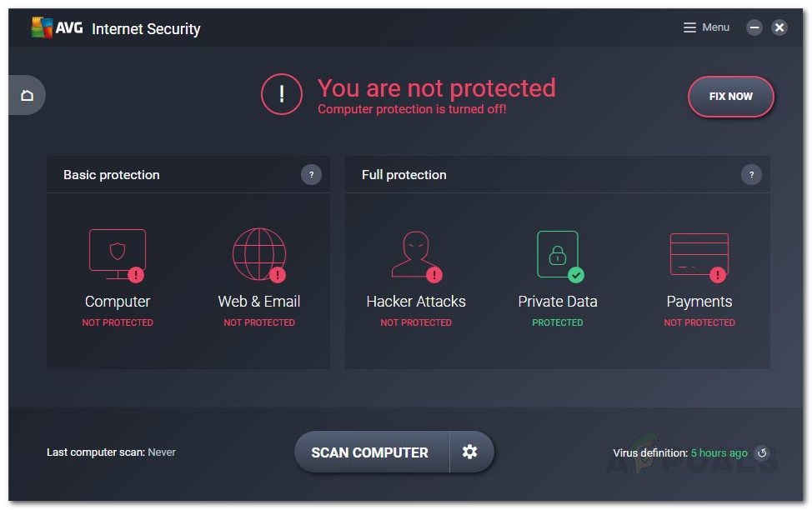Refresh virus definitions with update icon

coord(761,453)
